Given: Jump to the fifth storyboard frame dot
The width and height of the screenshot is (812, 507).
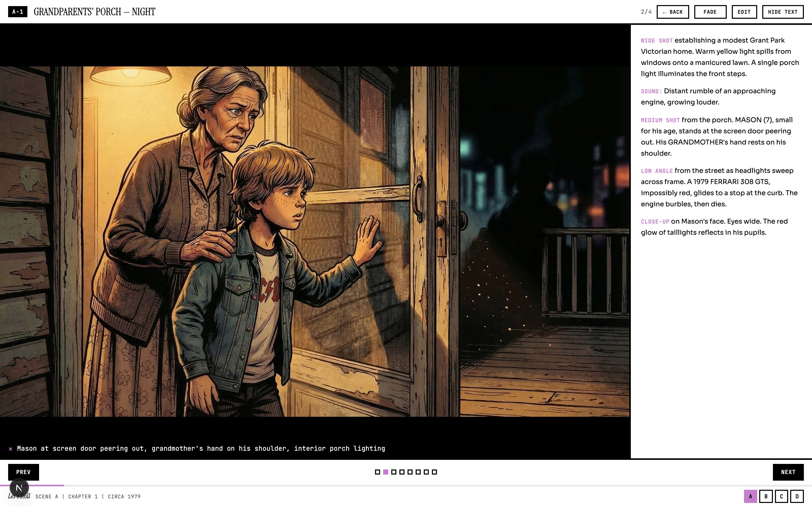Looking at the screenshot, I should coord(410,472).
